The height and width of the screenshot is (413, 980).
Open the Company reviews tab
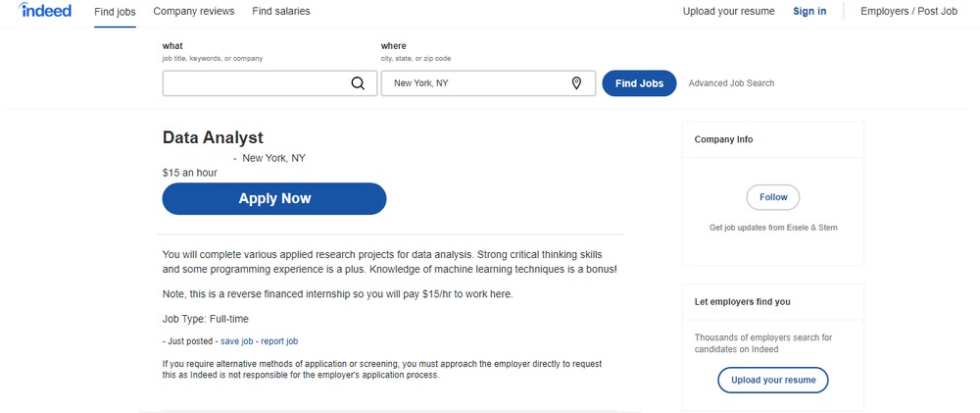pyautogui.click(x=194, y=12)
